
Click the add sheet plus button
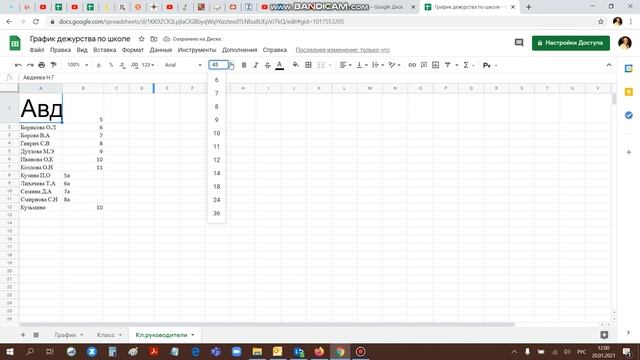(x=23, y=335)
